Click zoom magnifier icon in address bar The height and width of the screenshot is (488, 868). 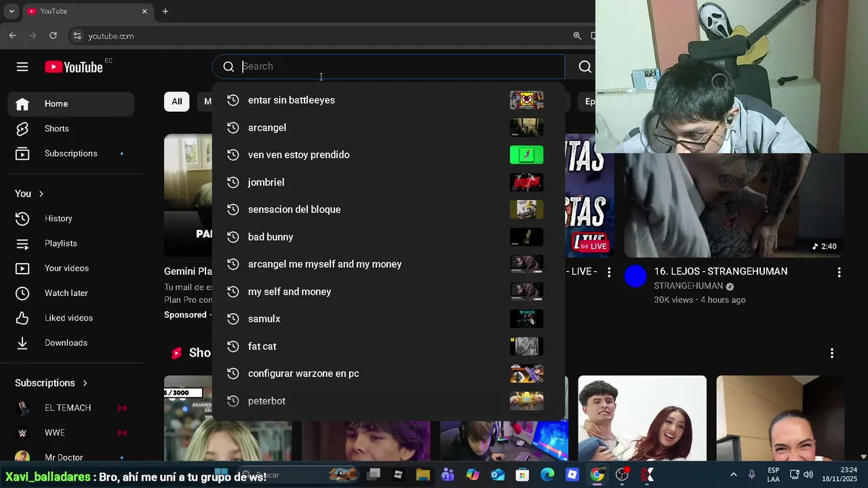click(577, 36)
